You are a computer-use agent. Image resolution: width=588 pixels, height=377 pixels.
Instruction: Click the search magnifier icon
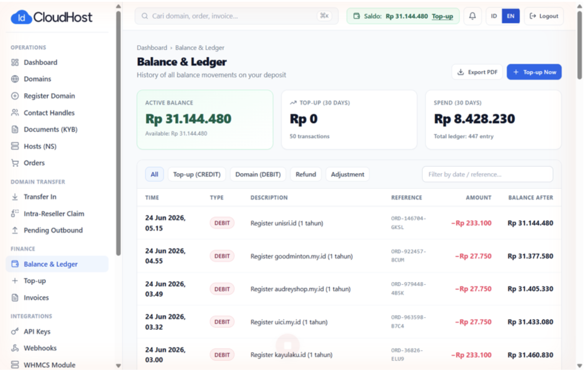coord(145,16)
